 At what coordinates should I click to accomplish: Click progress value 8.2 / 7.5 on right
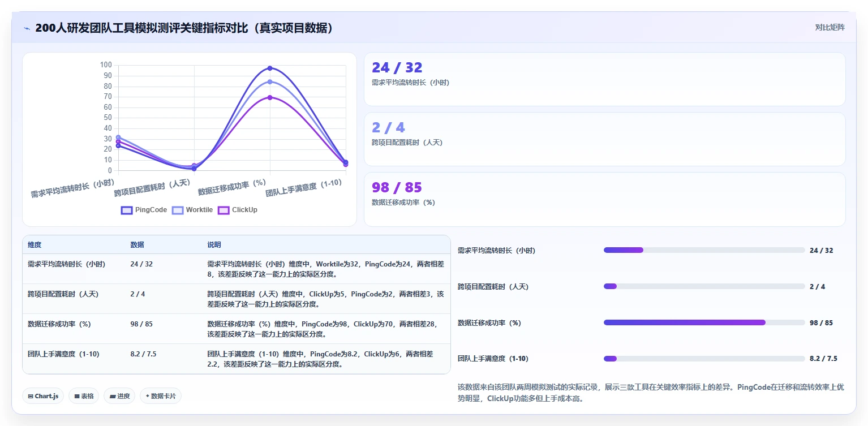point(823,359)
